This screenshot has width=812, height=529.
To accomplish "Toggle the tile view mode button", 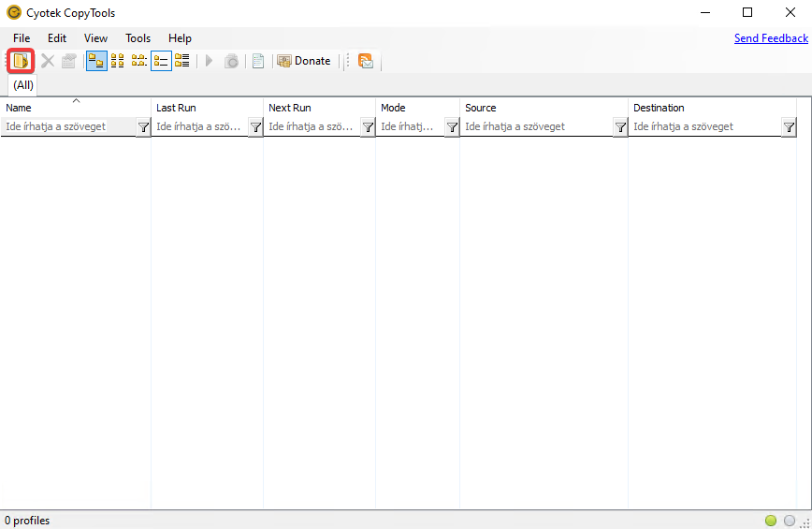I will pos(182,61).
